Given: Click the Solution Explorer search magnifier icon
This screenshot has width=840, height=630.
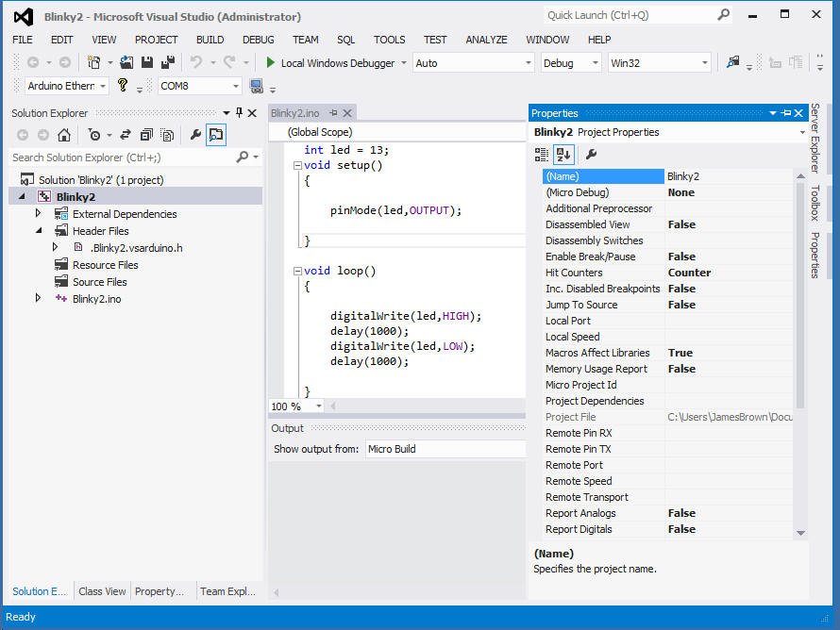Looking at the screenshot, I should point(243,157).
